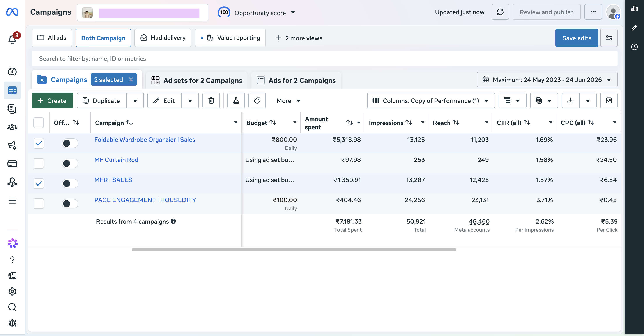Screen dimensions: 644x336
Task: Open advertising settings megaphone icon
Action: point(12,145)
